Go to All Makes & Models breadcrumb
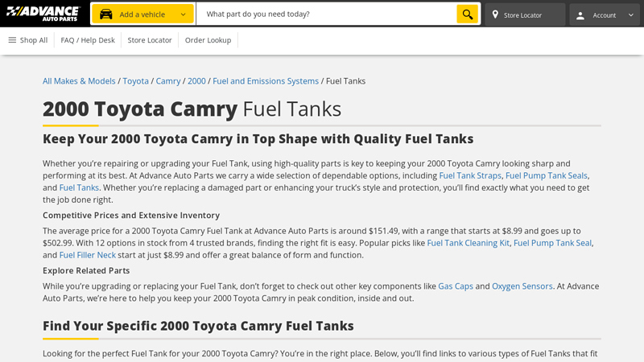The image size is (644, 362). [x=79, y=81]
